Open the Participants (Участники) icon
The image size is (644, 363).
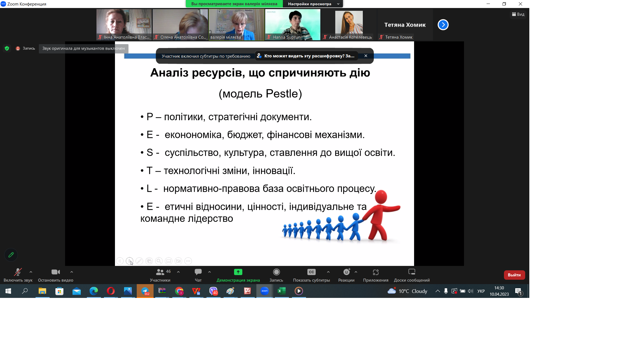coord(160,272)
